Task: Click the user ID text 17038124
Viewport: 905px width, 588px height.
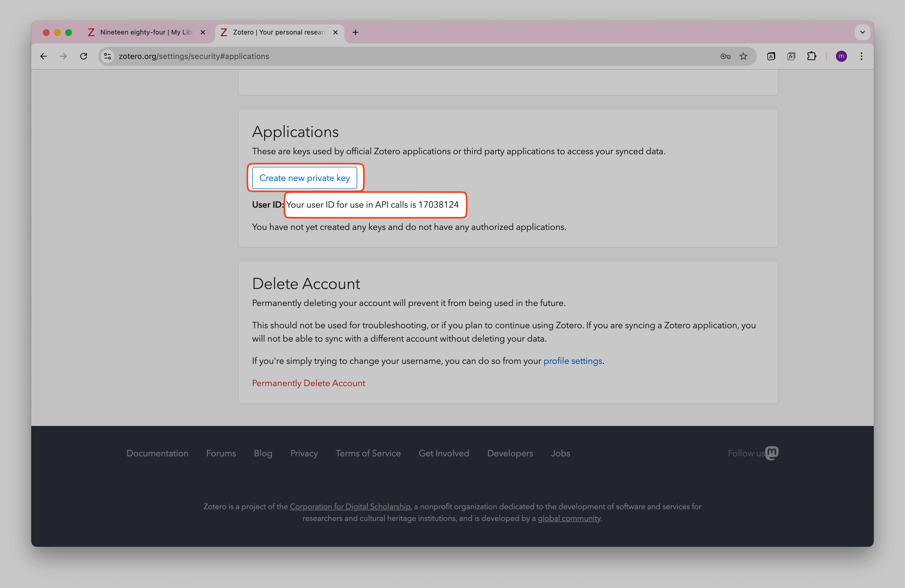Action: point(439,204)
